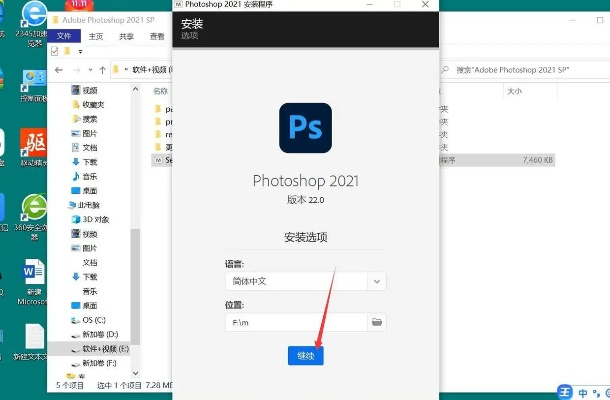Click the 名称 column header in File Explorer
Viewport: 610px width, 400px height.
click(x=160, y=91)
